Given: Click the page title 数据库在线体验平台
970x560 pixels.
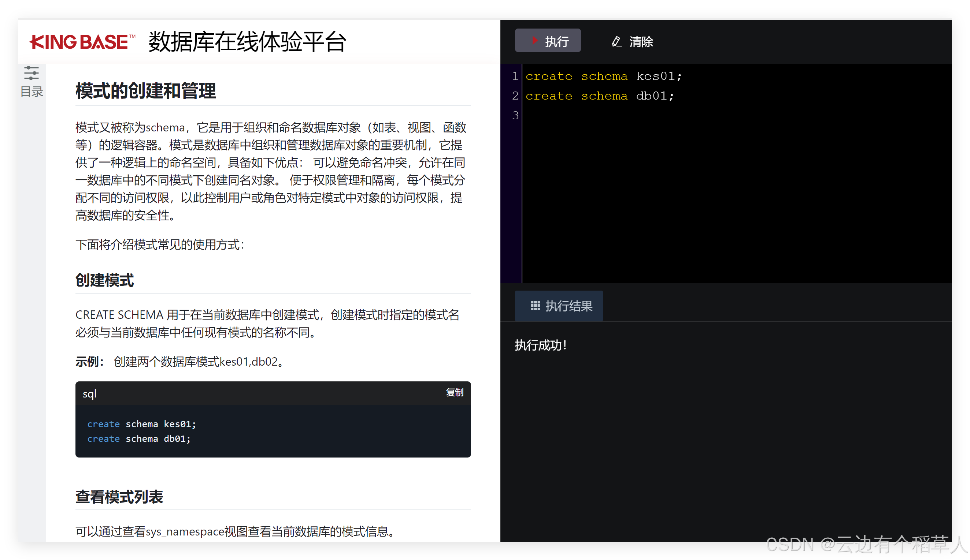Looking at the screenshot, I should (x=247, y=42).
